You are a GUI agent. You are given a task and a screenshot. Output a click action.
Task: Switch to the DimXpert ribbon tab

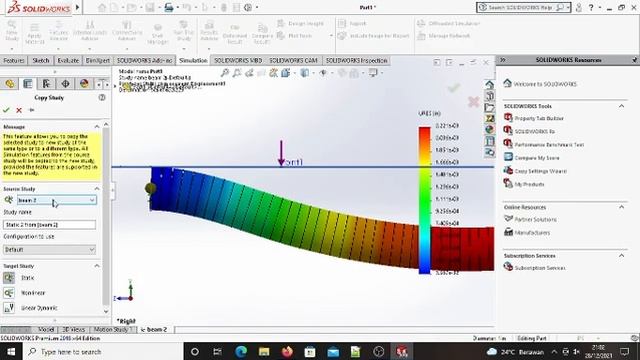(98, 60)
